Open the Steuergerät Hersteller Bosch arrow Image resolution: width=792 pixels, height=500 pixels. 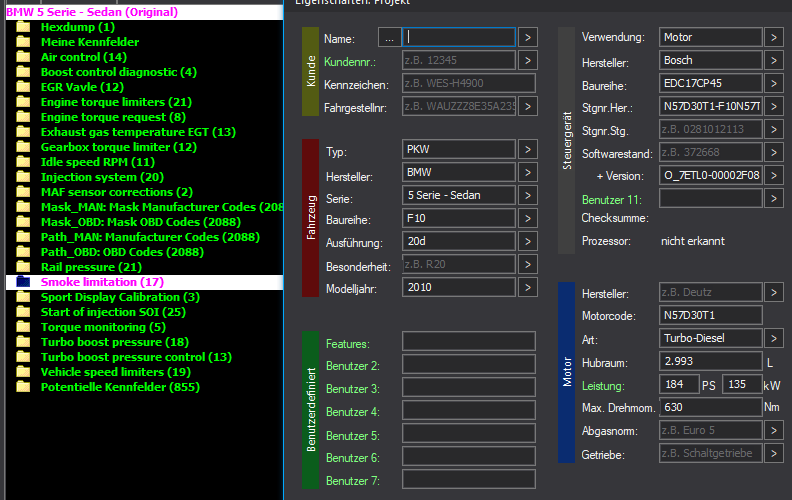774,61
